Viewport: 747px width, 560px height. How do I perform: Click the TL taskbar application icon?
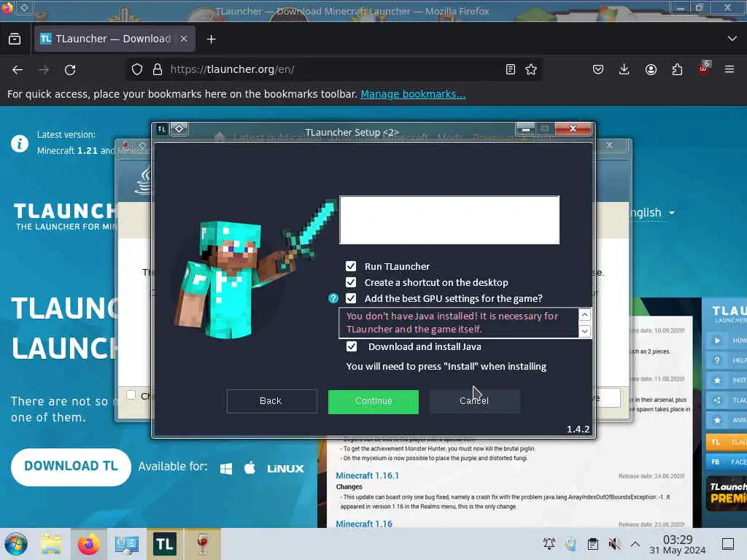tap(164, 544)
